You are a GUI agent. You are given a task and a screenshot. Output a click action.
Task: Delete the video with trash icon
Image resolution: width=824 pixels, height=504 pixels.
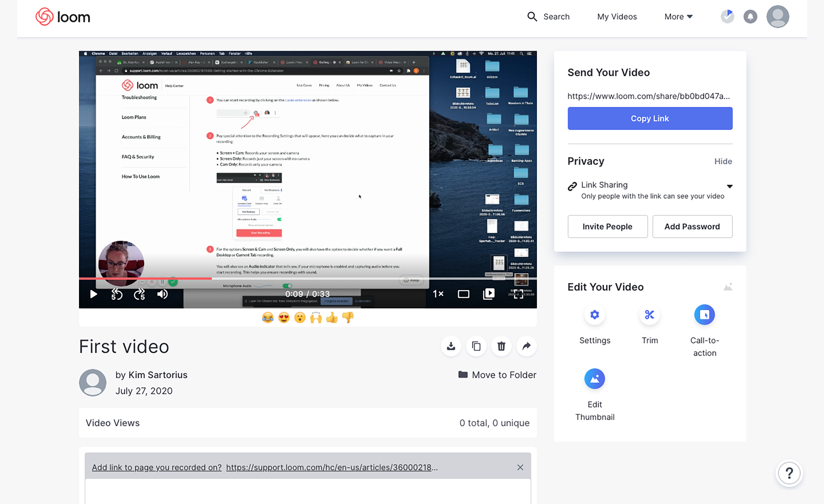[501, 346]
